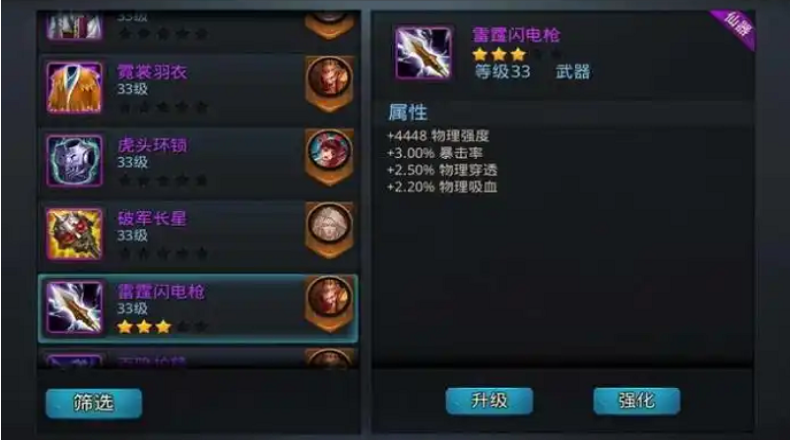Click the 升级 upgrade button
This screenshot has width=790, height=440.
[x=489, y=401]
